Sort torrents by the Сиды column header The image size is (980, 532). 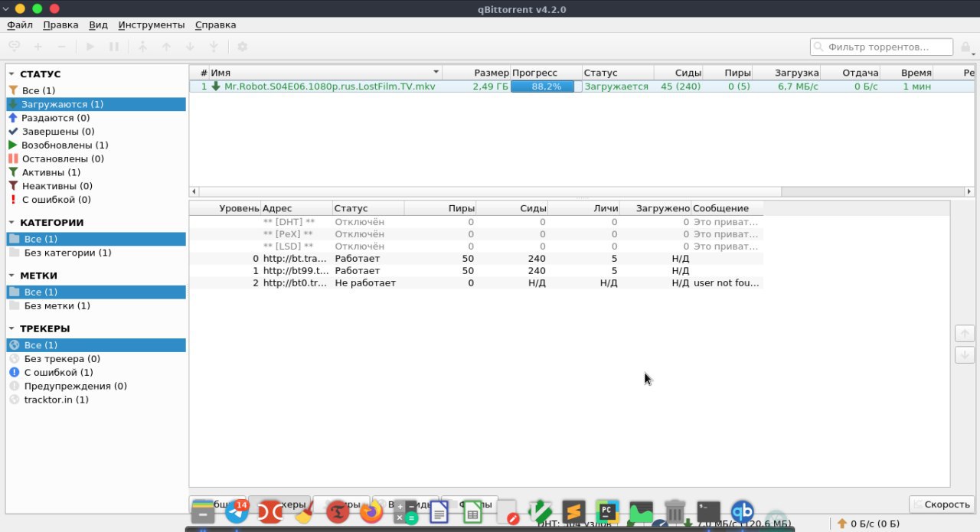(678, 73)
